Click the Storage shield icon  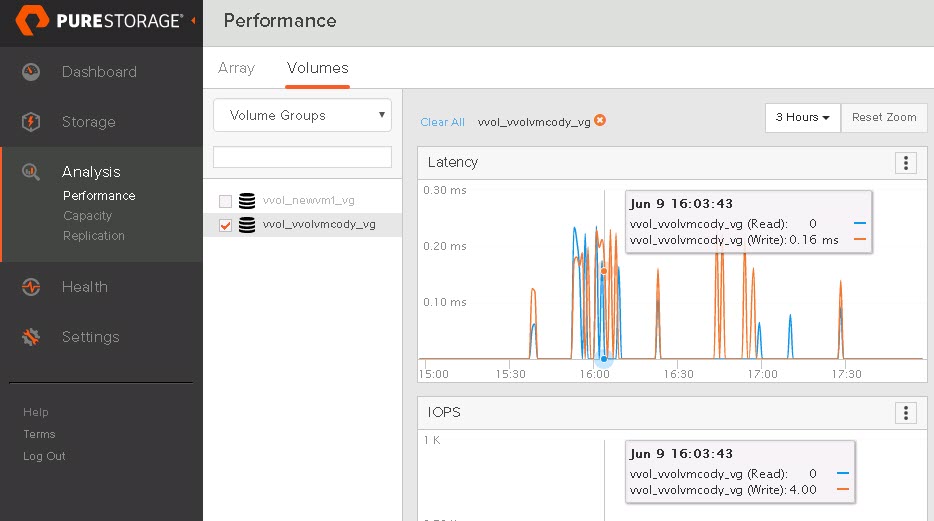(x=31, y=121)
